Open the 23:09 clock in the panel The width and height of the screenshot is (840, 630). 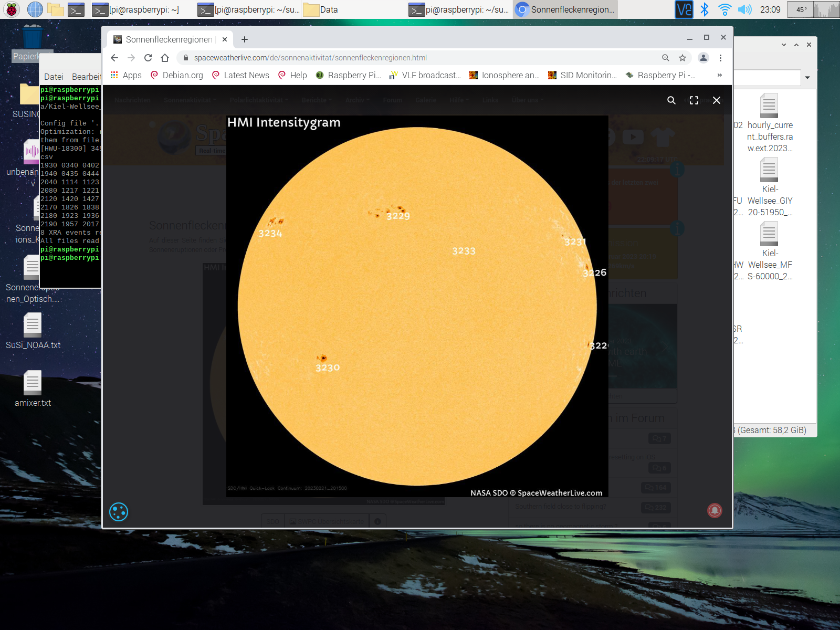(x=770, y=9)
